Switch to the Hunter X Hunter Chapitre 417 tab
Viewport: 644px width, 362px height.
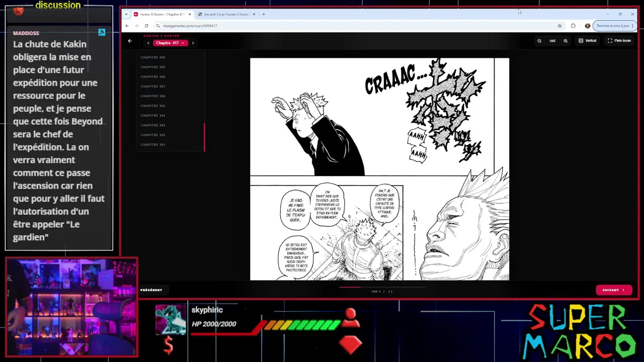[162, 14]
